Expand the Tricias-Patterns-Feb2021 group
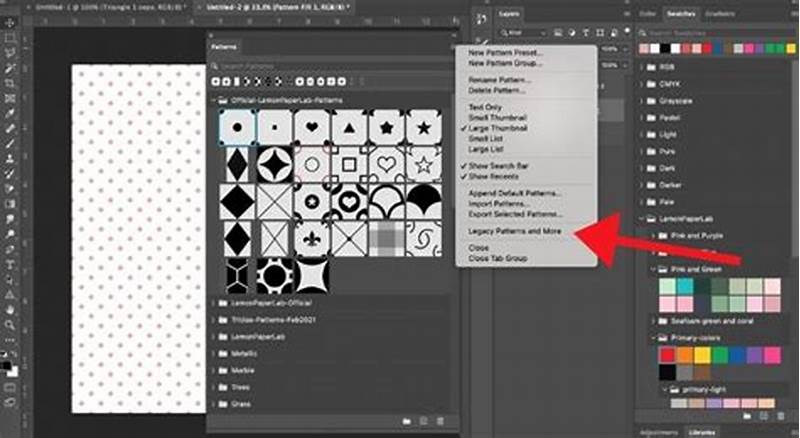 click(x=214, y=320)
